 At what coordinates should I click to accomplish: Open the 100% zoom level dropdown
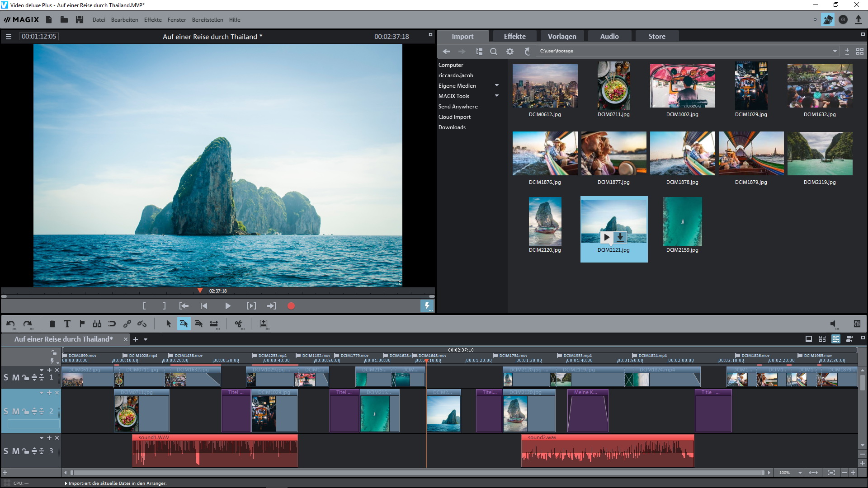800,473
